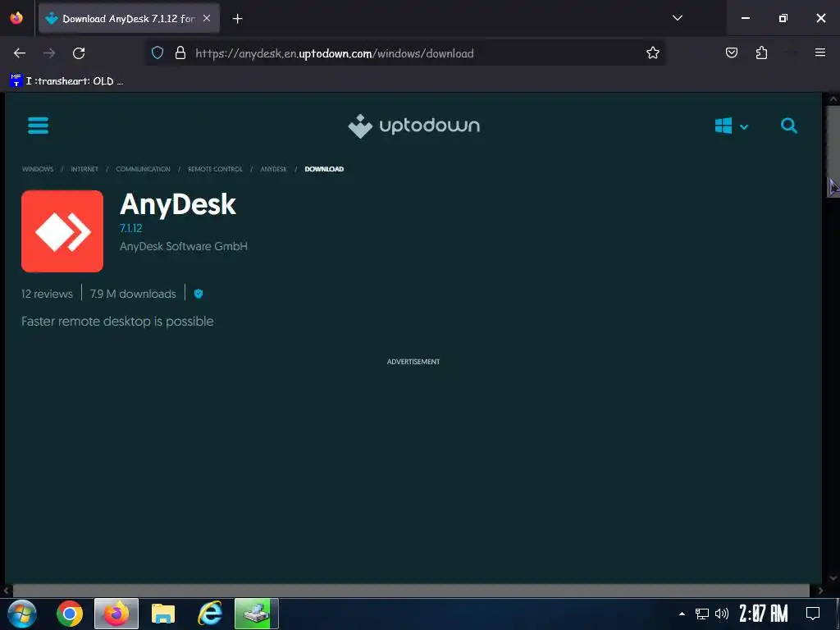
Task: Click the red AnyDesk app icon
Action: 62,231
